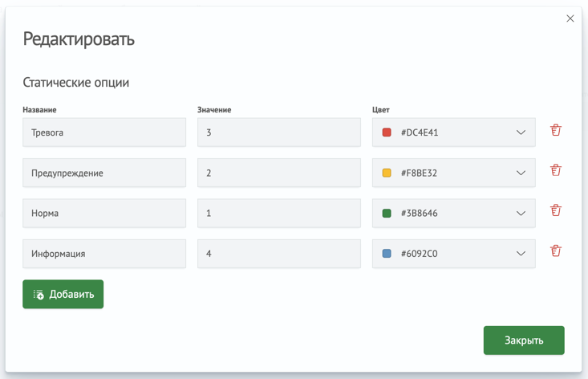Focus the Информация value field with 4
The image size is (588, 379).
click(x=278, y=254)
